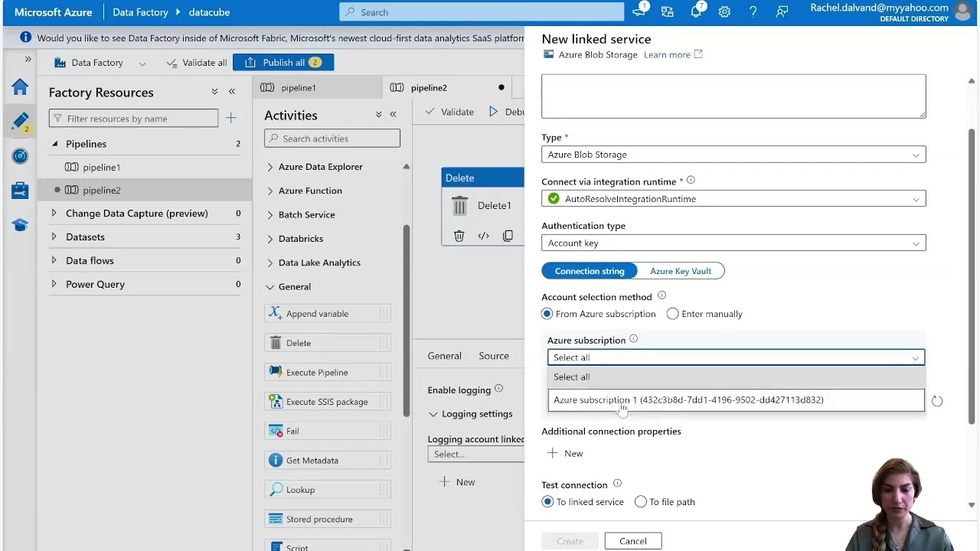Click refresh icon next to subscription list
The image size is (980, 551).
[x=937, y=401]
